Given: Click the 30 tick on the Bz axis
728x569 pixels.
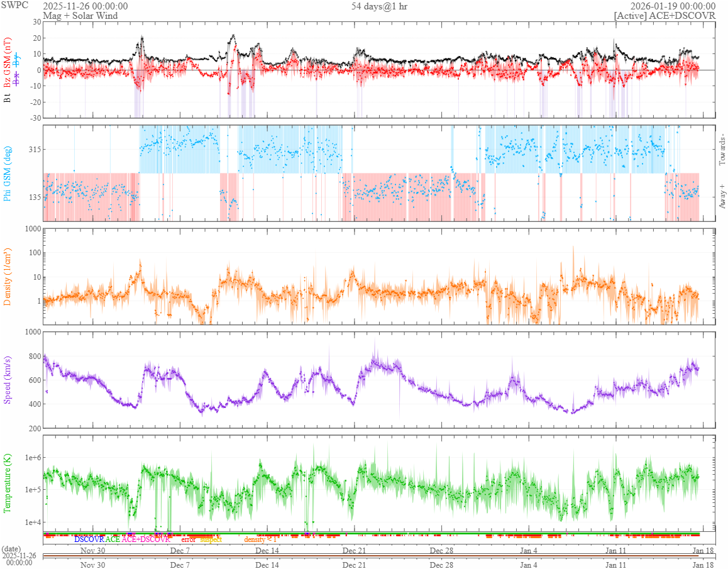Looking at the screenshot, I should click(36, 22).
